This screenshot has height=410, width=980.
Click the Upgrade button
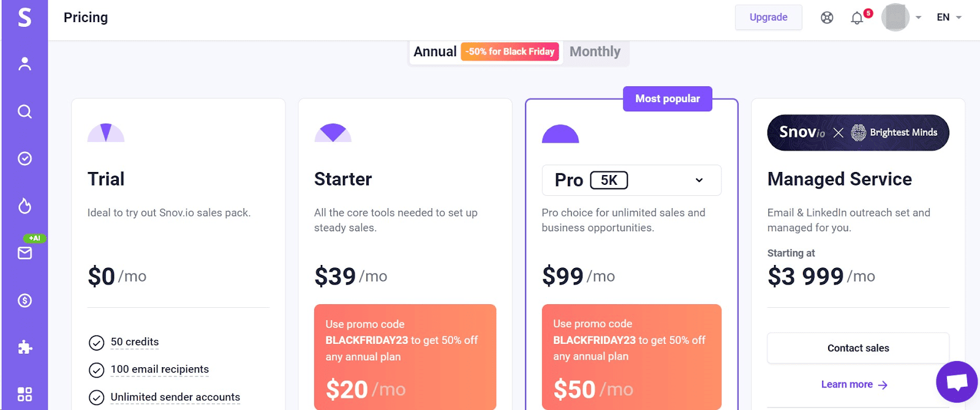[x=768, y=17]
